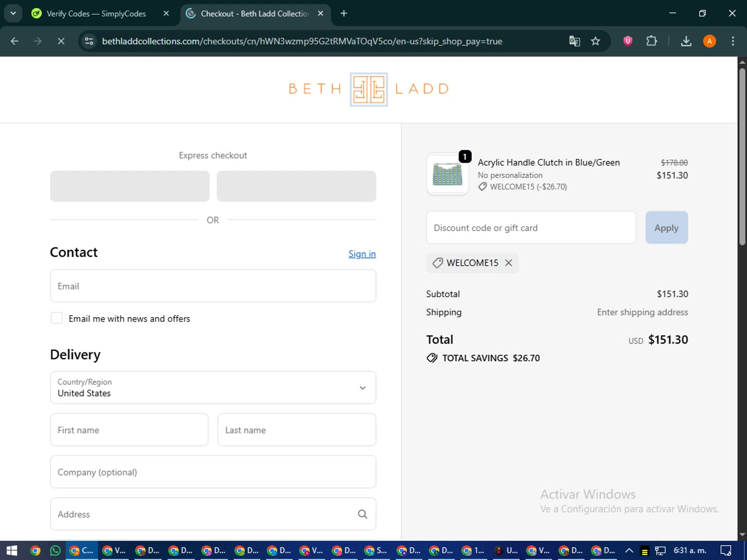Image resolution: width=747 pixels, height=560 pixels.
Task: Focus the Company (optional) field
Action: [x=213, y=472]
